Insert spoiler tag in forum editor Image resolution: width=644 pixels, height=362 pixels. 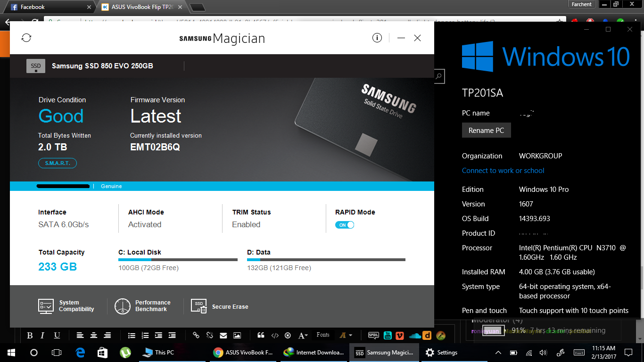[373, 336]
